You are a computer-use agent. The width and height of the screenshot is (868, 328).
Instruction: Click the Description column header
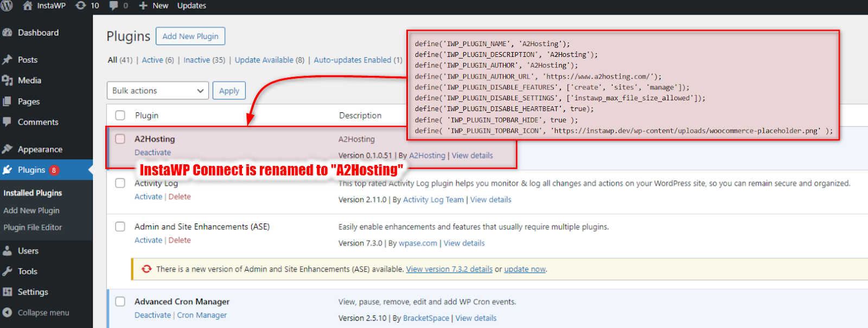point(360,115)
